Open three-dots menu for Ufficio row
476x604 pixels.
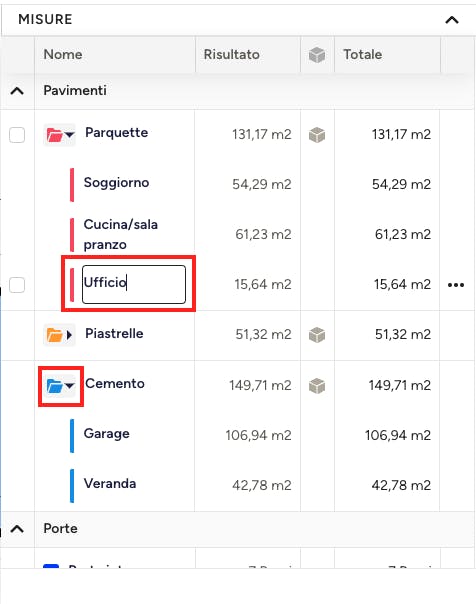(456, 285)
